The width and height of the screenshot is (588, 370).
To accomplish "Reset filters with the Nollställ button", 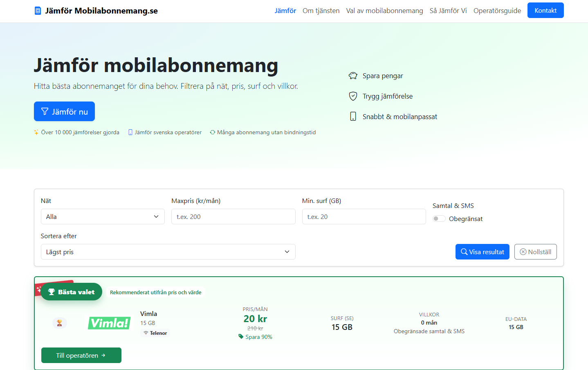I will point(536,252).
